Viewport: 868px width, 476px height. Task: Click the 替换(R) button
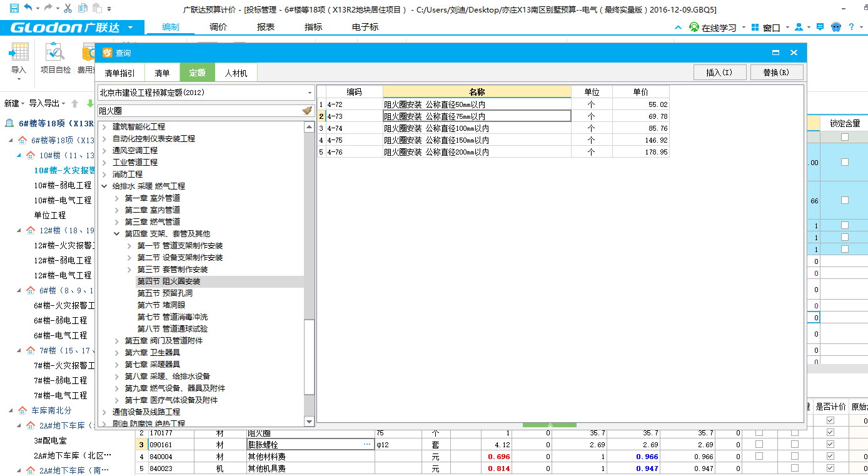pyautogui.click(x=777, y=72)
